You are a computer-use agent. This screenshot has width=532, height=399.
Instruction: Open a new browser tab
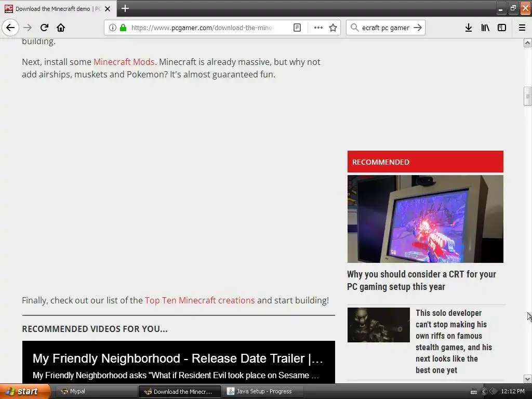point(125,8)
